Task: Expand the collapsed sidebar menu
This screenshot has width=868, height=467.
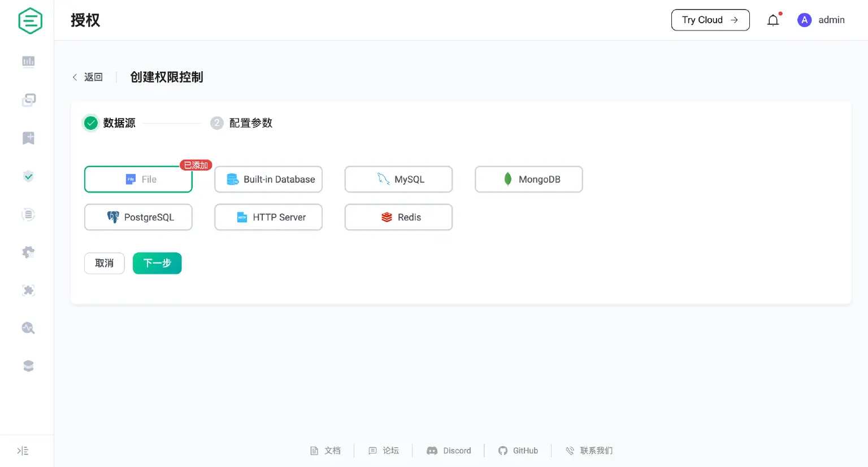Action: (23, 451)
